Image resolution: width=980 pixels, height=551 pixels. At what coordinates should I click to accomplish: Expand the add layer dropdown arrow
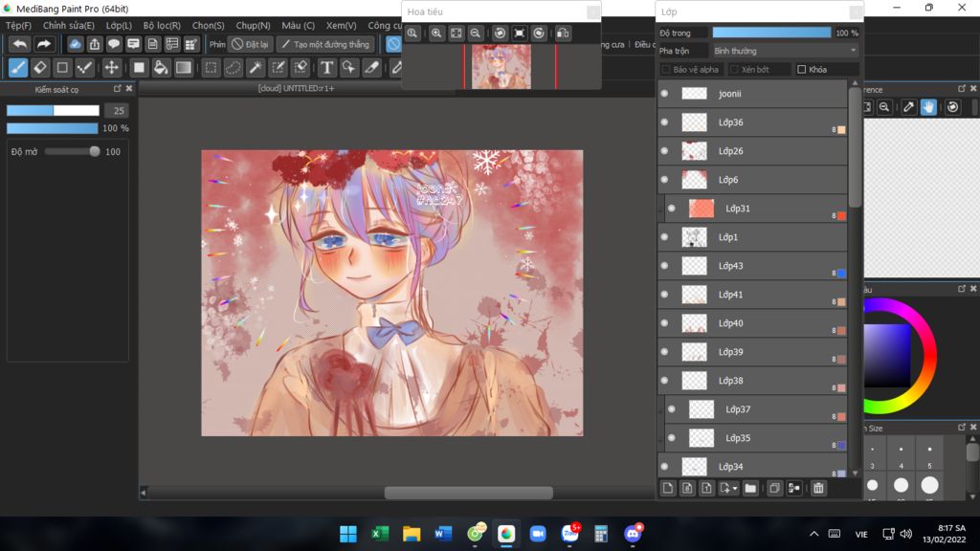click(x=733, y=489)
